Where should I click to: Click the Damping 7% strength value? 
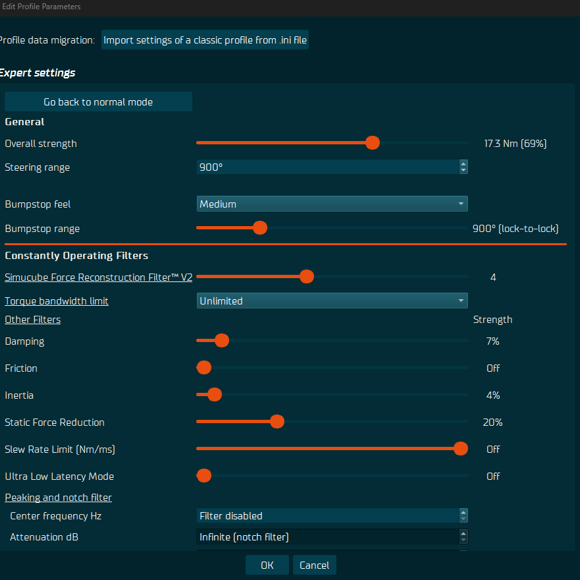(493, 341)
